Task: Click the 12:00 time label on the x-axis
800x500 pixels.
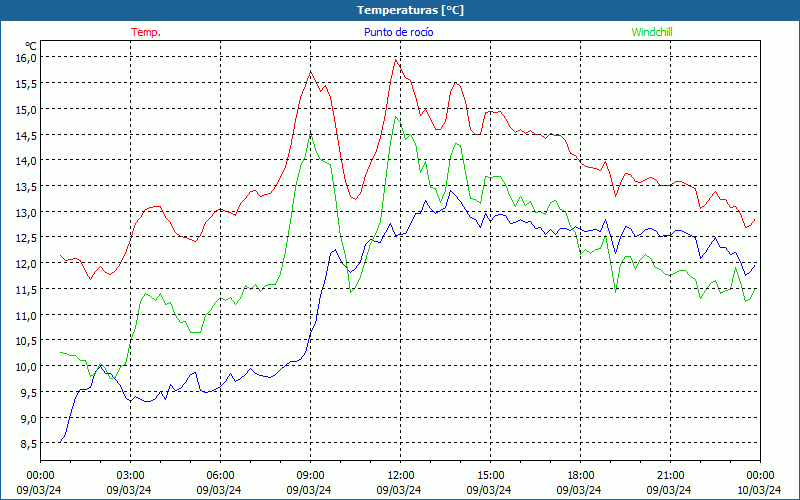Action: click(401, 475)
